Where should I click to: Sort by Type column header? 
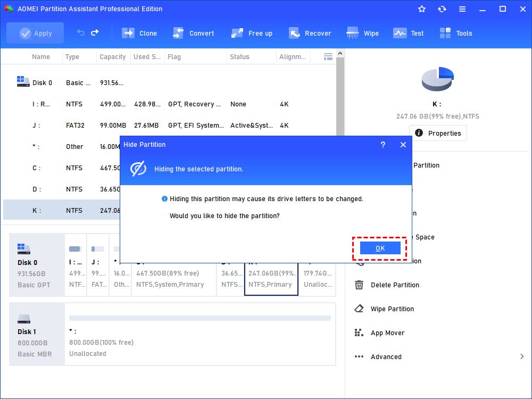coord(72,57)
